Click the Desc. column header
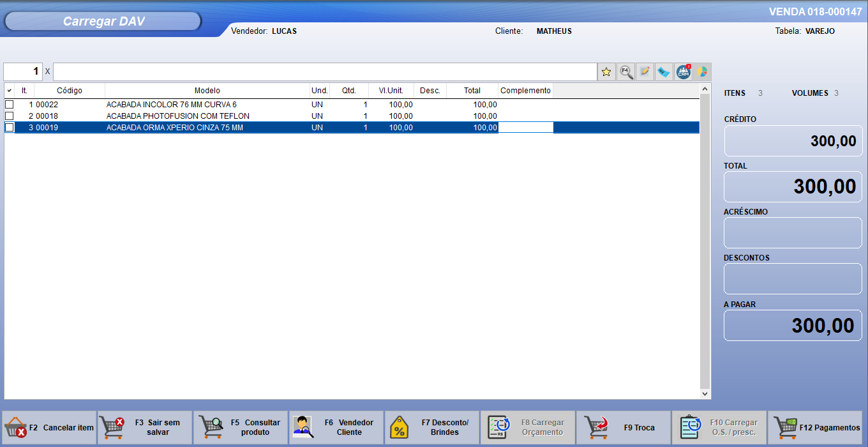 click(x=430, y=91)
